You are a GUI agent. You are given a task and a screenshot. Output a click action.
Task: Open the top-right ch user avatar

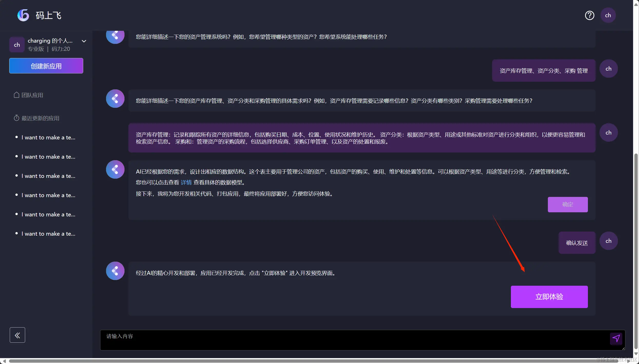(x=608, y=15)
